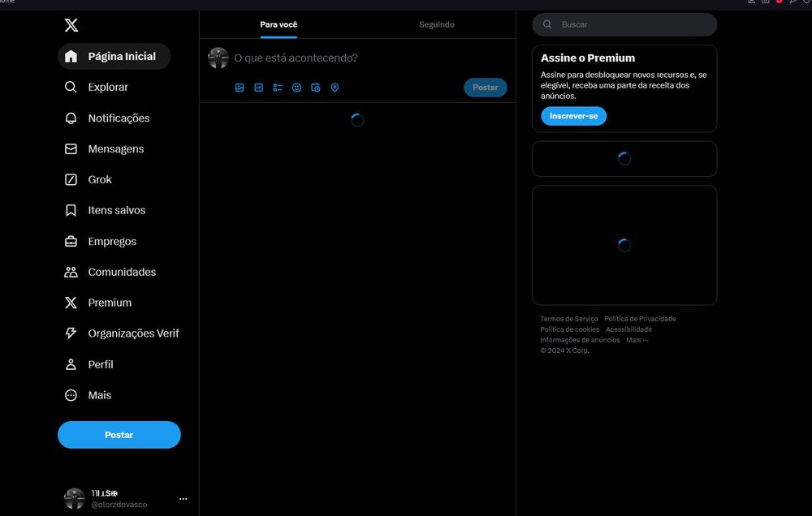Open the Explorar page

(x=97, y=87)
